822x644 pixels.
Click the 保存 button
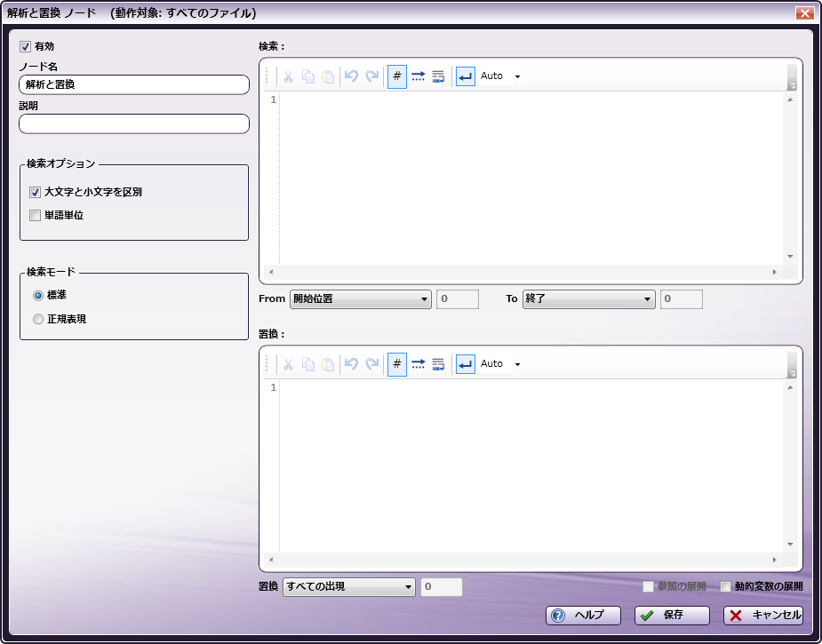[672, 616]
